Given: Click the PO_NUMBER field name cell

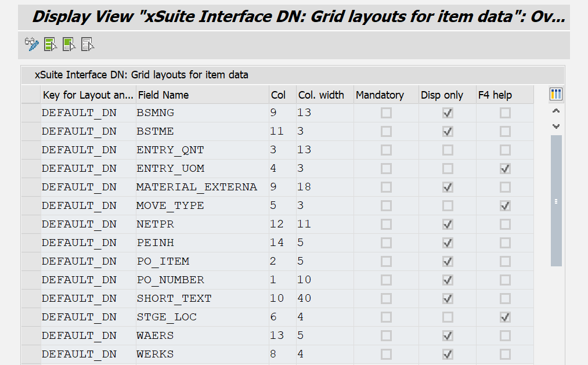Looking at the screenshot, I should tap(171, 280).
